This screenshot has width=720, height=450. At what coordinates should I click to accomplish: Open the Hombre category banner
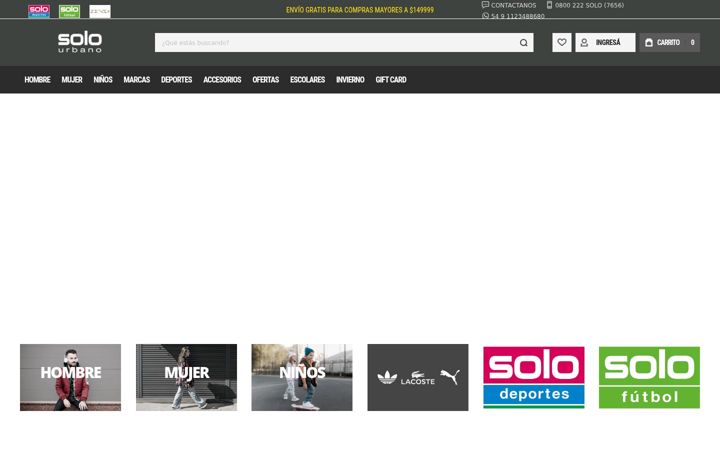[x=70, y=377]
